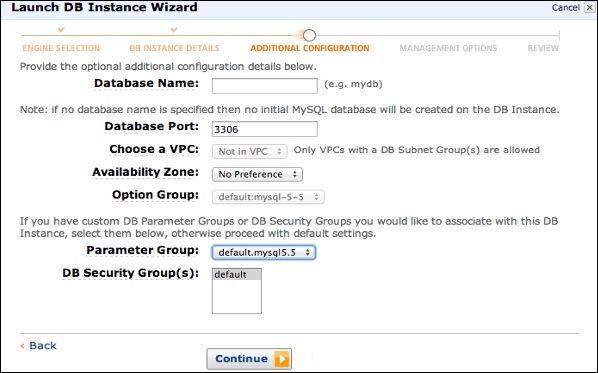The image size is (598, 373).
Task: Click the Continue button label
Action: 241,359
